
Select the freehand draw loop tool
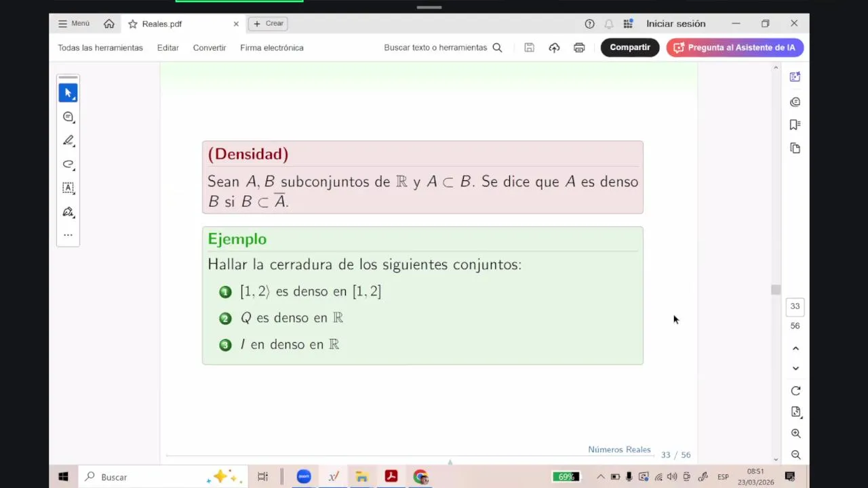click(x=68, y=164)
